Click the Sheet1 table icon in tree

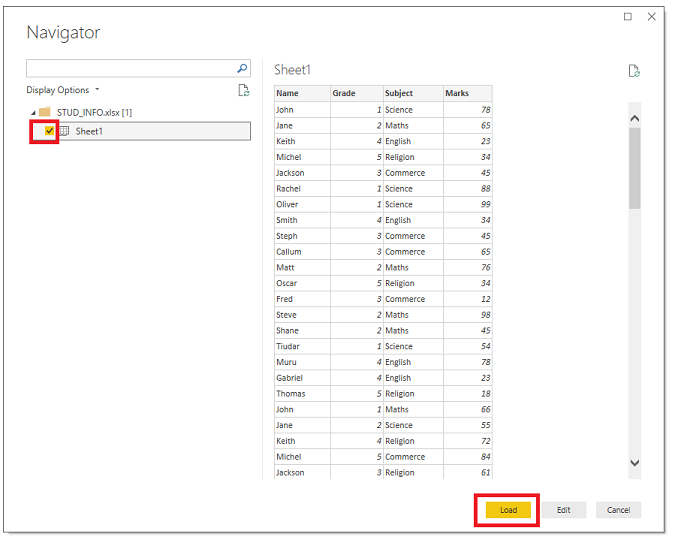tap(64, 131)
